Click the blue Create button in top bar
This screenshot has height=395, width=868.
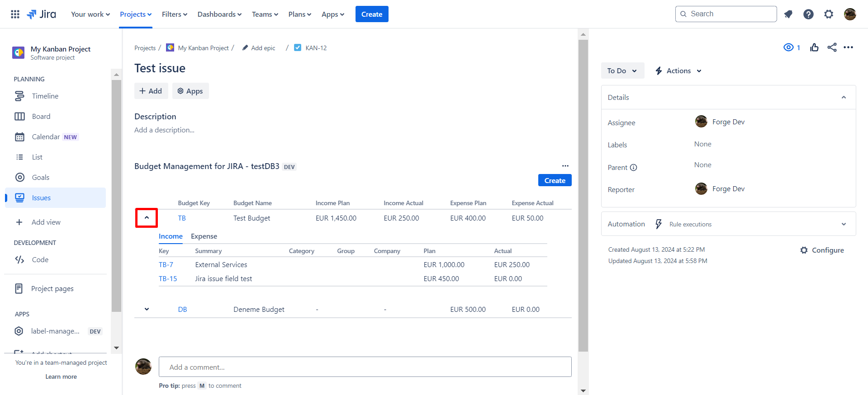pyautogui.click(x=372, y=14)
